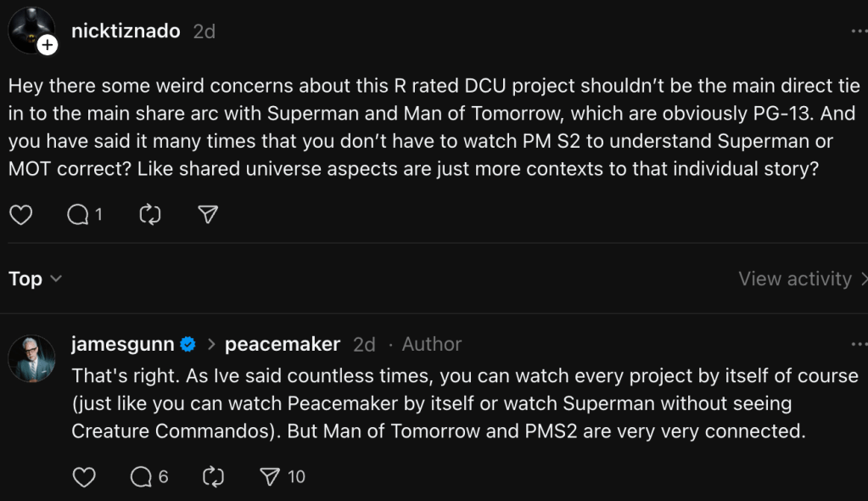Image resolution: width=868 pixels, height=501 pixels.
Task: Share nicktiznado's post via paper plane icon
Action: point(208,215)
